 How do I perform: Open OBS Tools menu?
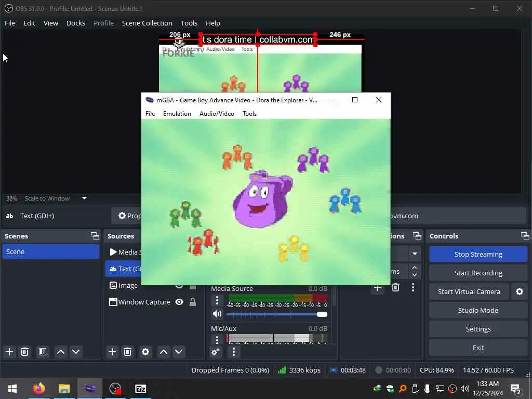pyautogui.click(x=189, y=23)
